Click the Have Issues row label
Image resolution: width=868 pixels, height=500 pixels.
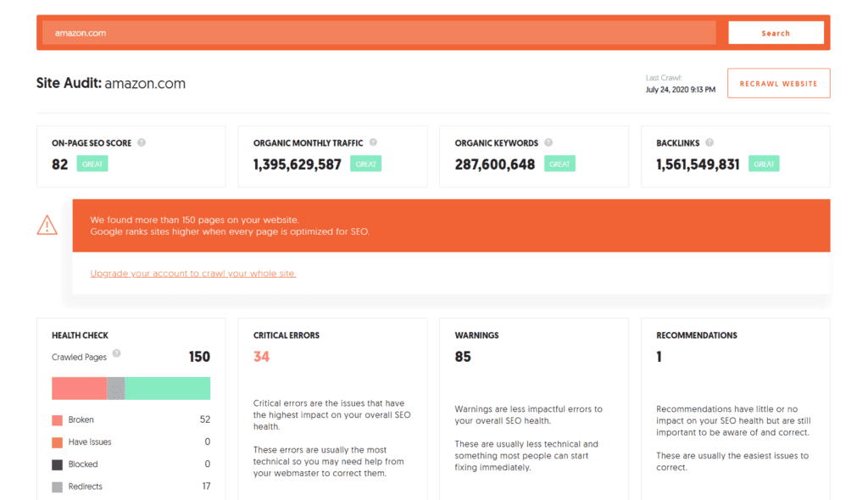pos(90,442)
